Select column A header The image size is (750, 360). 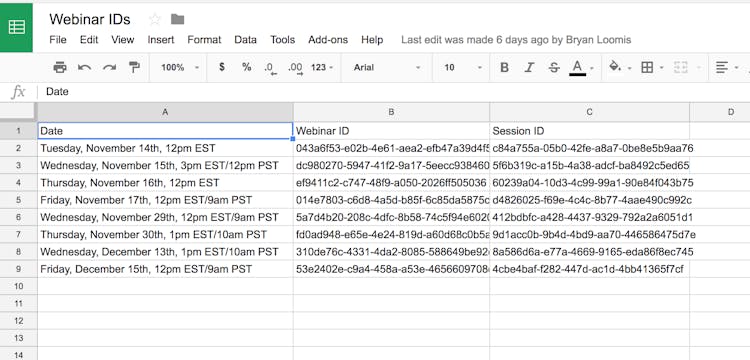point(165,112)
